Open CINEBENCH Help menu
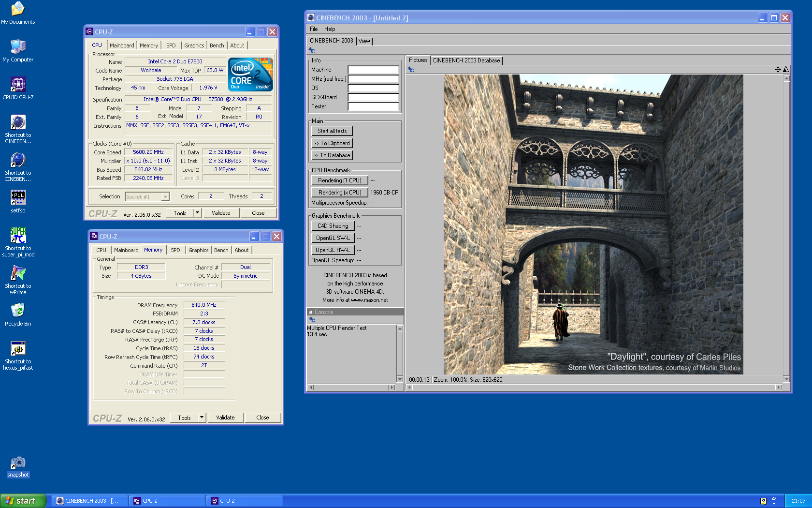 point(330,29)
